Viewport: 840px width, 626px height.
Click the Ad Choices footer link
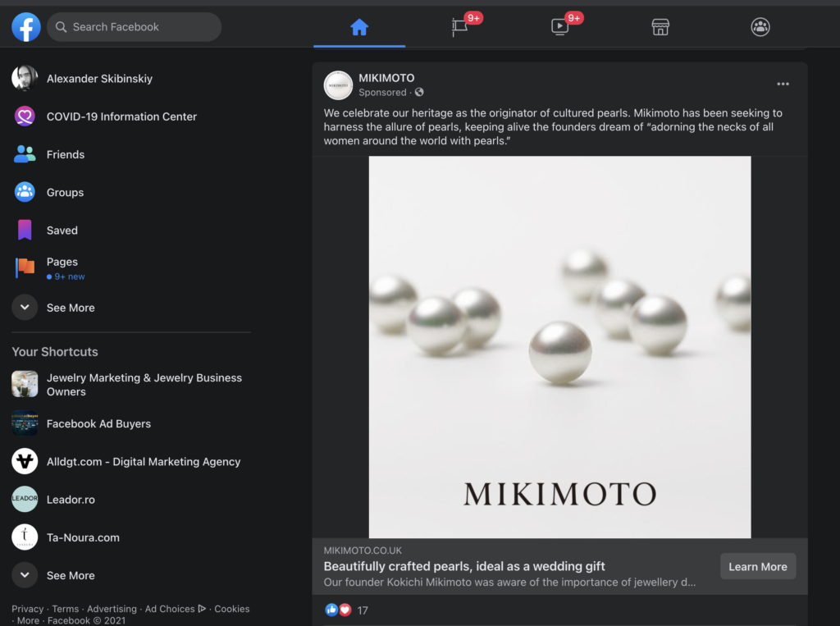[x=176, y=609]
